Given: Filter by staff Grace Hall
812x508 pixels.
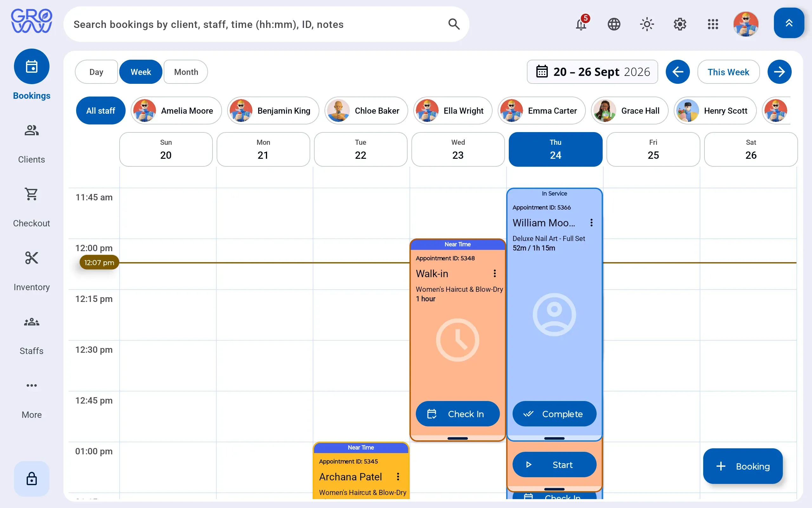Looking at the screenshot, I should 630,110.
